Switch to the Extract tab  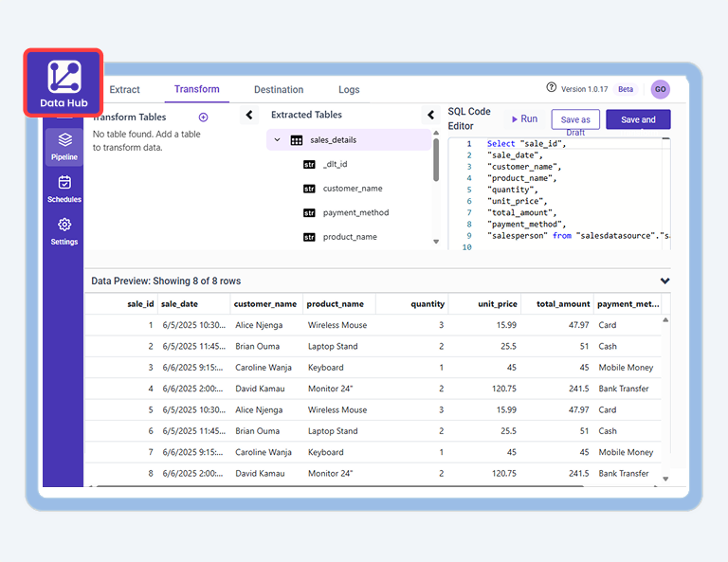point(124,90)
